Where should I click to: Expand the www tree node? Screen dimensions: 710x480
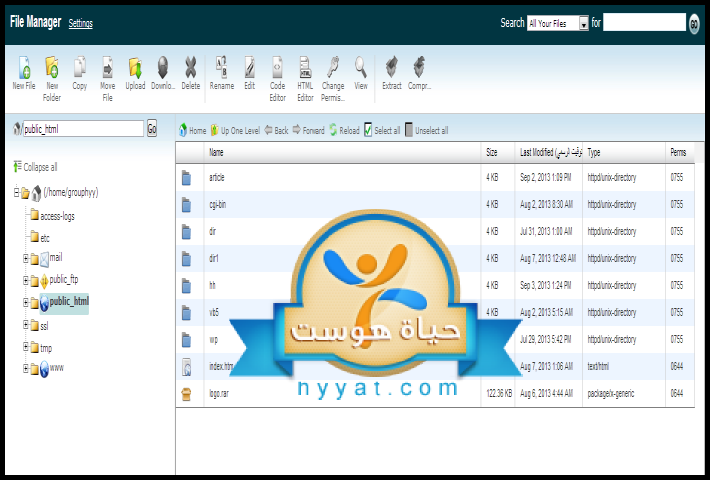pos(26,369)
